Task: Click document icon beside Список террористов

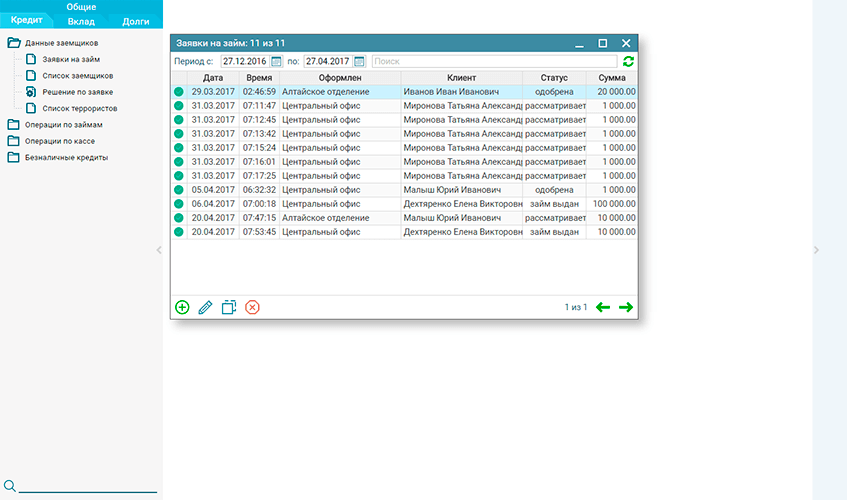Action: [31, 108]
